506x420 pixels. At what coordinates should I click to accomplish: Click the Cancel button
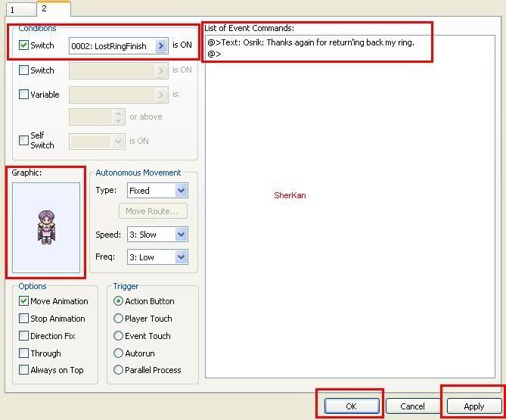(x=412, y=406)
